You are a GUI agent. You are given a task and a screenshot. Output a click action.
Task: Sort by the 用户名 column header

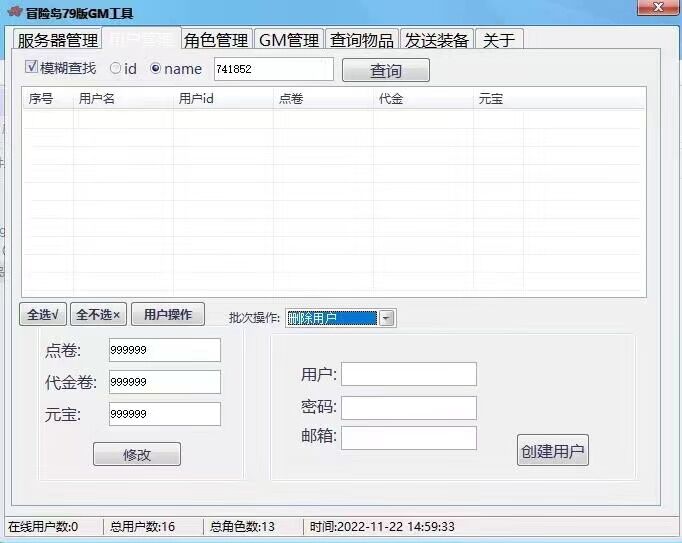[97, 99]
